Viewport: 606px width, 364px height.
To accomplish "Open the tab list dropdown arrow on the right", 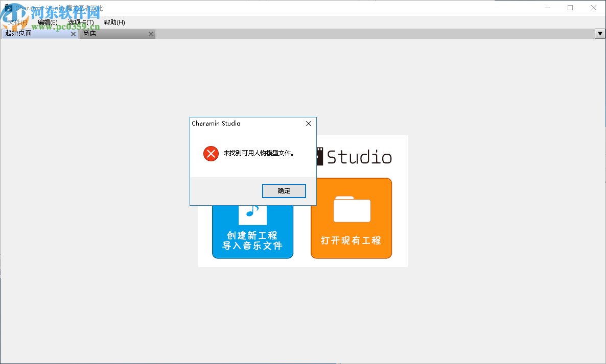I will tap(599, 34).
